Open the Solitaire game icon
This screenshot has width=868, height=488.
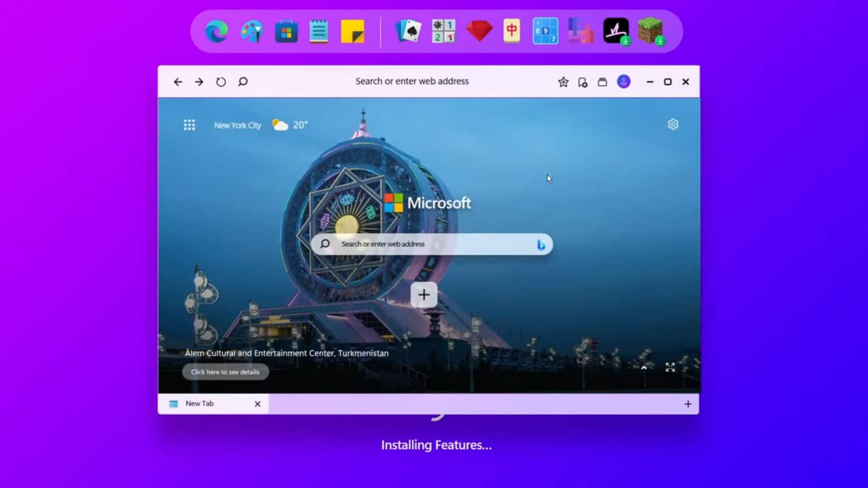(409, 31)
